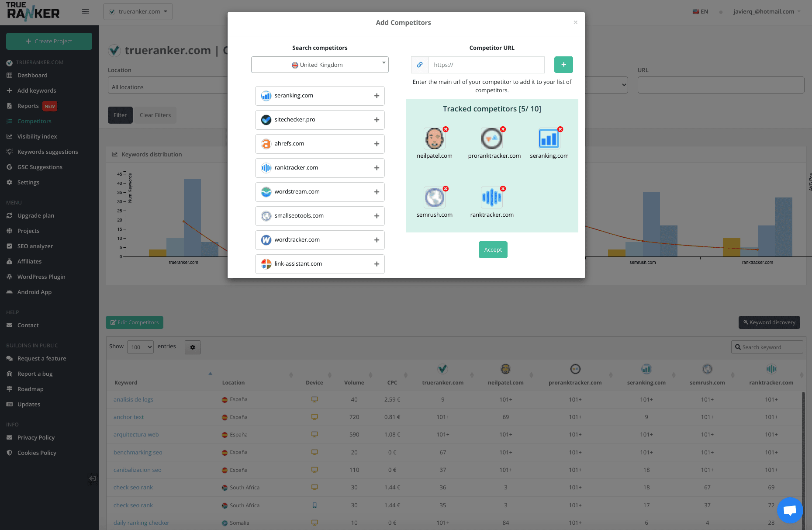Viewport: 812px width, 530px height.
Task: Add wordstream.com via its plus icon
Action: click(x=377, y=192)
